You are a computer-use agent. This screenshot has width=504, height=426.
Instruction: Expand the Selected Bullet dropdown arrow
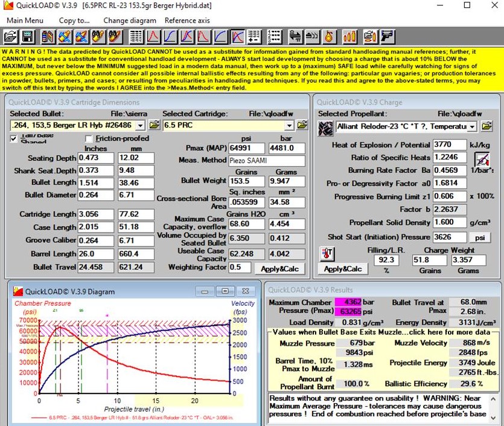(141, 125)
